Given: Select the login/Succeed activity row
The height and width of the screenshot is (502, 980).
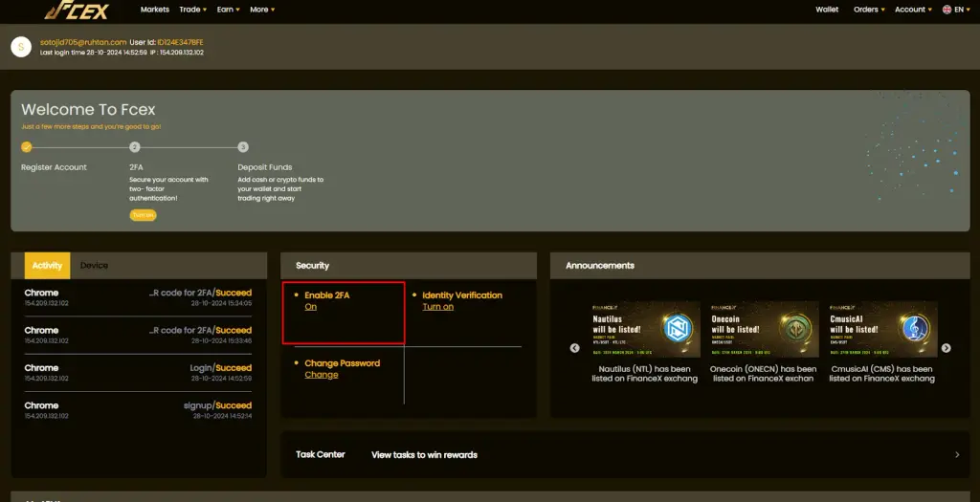Looking at the screenshot, I should point(138,373).
